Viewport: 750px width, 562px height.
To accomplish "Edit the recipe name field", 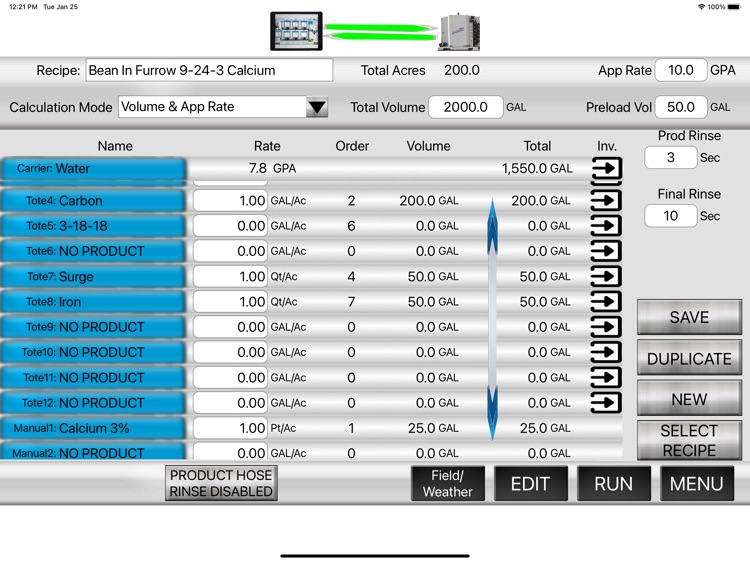I will coord(209,70).
